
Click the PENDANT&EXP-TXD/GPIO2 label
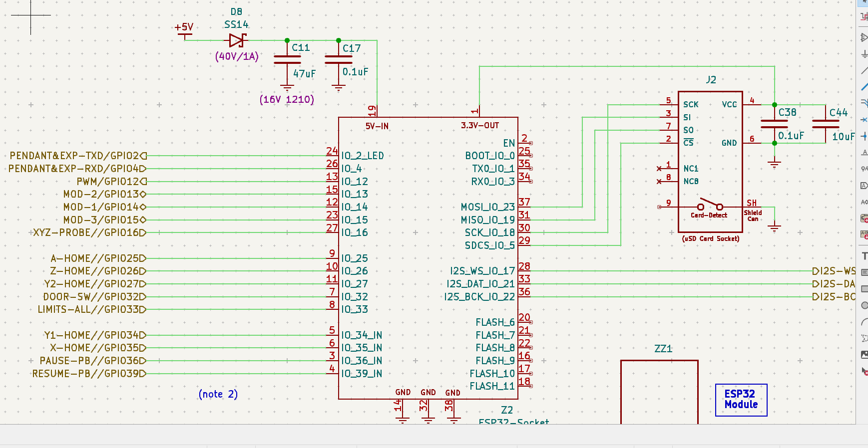tap(78, 156)
